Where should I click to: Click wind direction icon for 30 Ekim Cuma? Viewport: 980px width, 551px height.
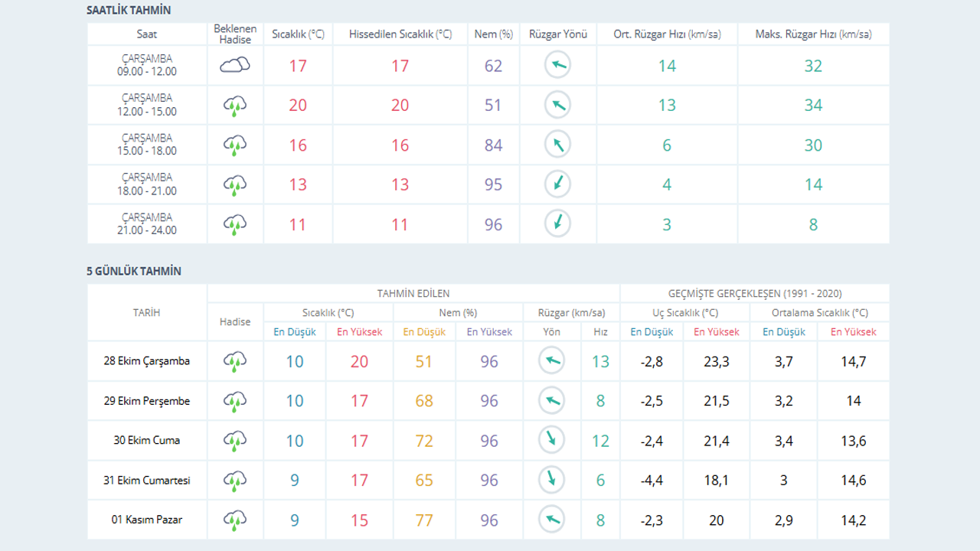point(551,441)
